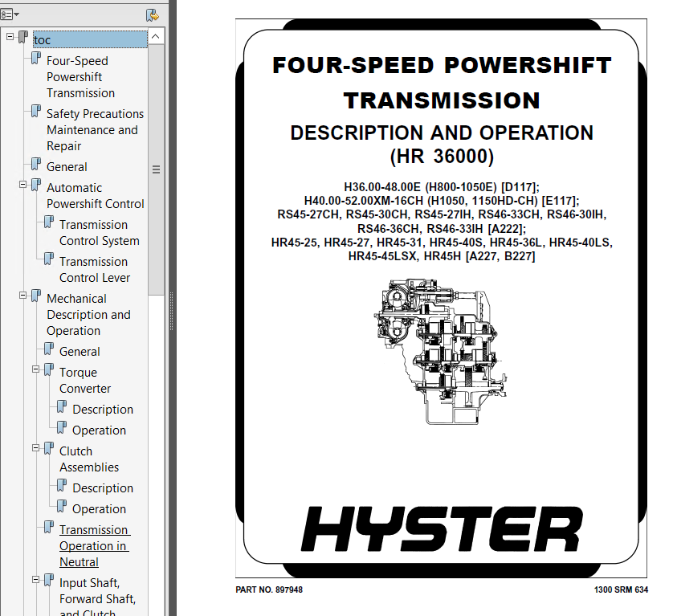The image size is (673, 616).
Task: Click the '(HR 36000)' text
Action: [442, 157]
